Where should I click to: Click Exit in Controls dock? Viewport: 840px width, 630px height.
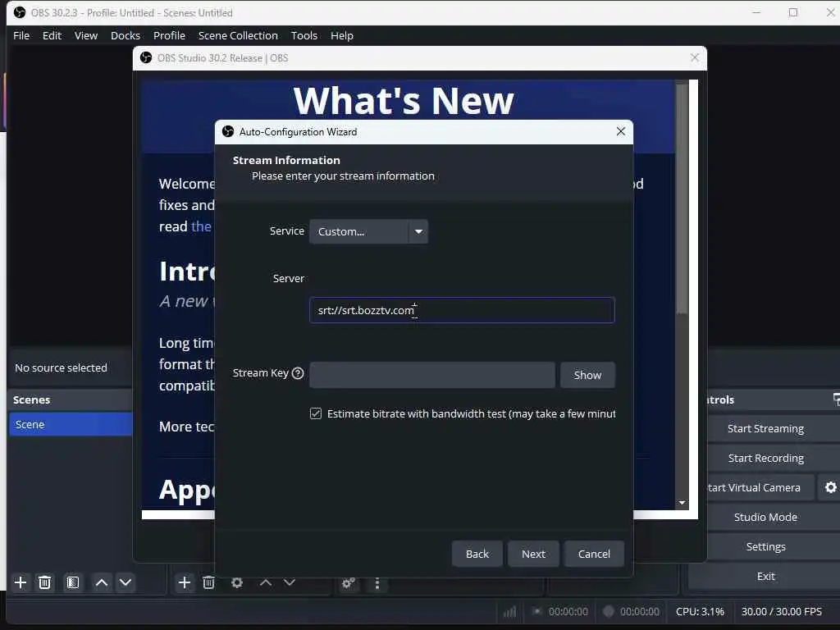click(765, 576)
